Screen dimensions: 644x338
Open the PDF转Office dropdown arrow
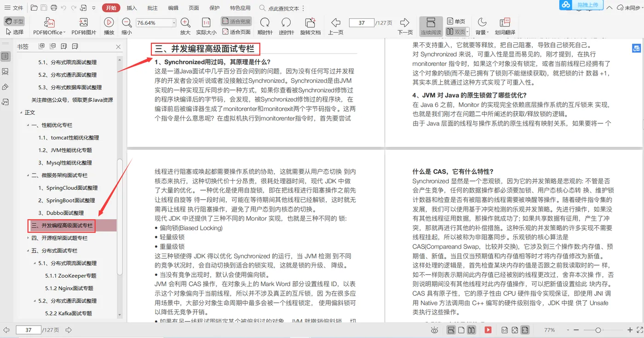[65, 33]
